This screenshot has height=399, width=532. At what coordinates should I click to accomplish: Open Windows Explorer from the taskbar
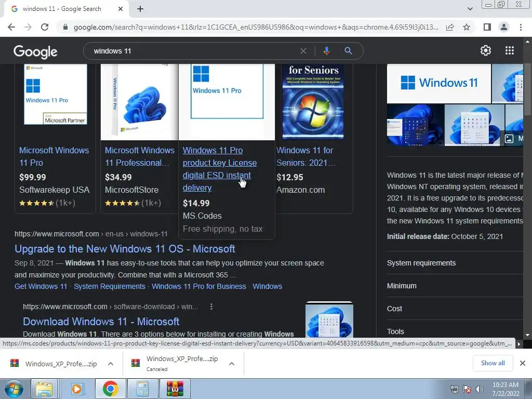pos(45,389)
